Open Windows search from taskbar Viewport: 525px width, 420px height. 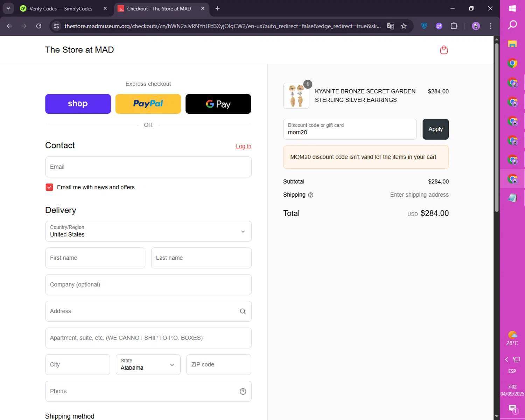tap(512, 25)
